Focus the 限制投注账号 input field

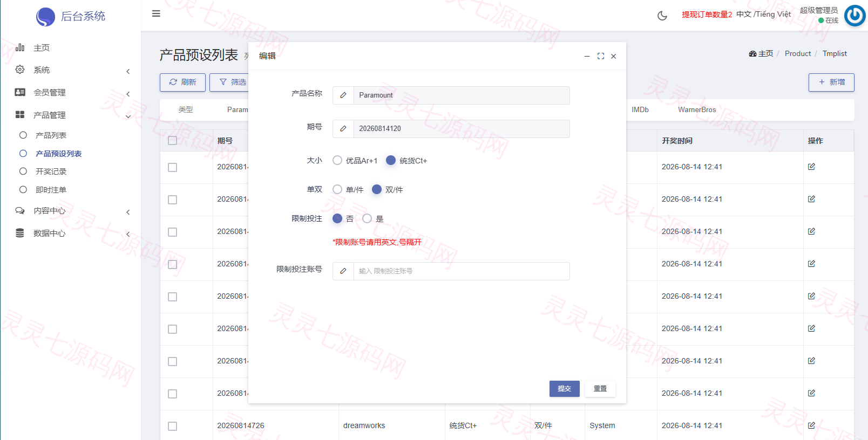coord(462,271)
